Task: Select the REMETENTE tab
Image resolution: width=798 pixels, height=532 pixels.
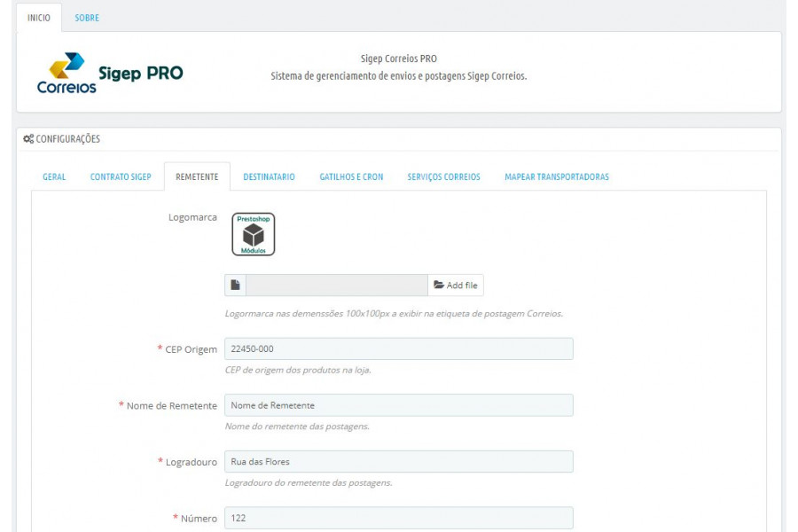Action: 197,176
